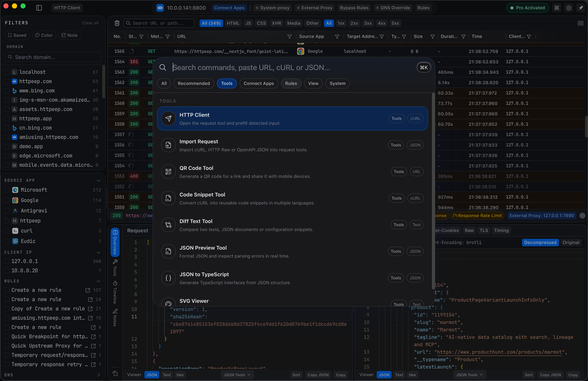The image size is (588, 381).
Task: Collapse the Rules section chevron
Action: coord(98,281)
